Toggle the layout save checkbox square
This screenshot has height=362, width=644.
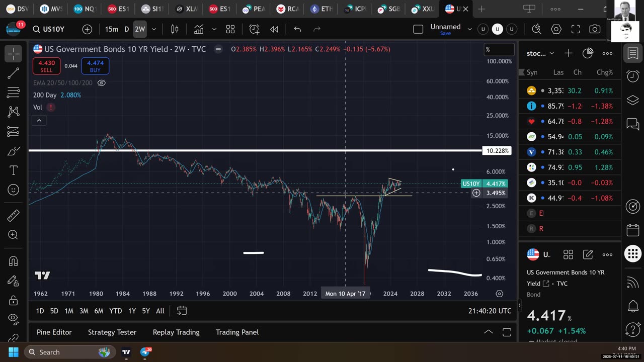(x=418, y=29)
